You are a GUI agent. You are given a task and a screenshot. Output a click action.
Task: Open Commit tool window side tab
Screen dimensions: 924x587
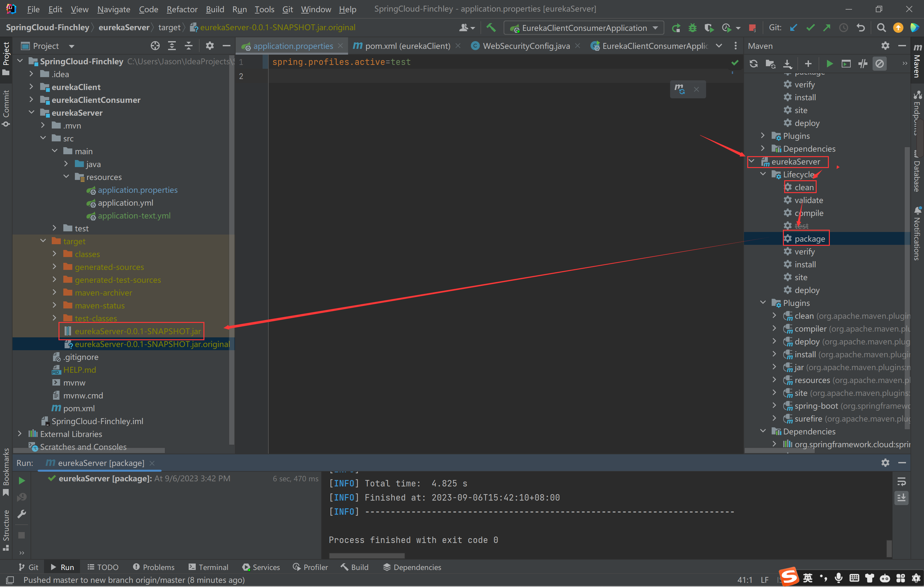(x=6, y=108)
